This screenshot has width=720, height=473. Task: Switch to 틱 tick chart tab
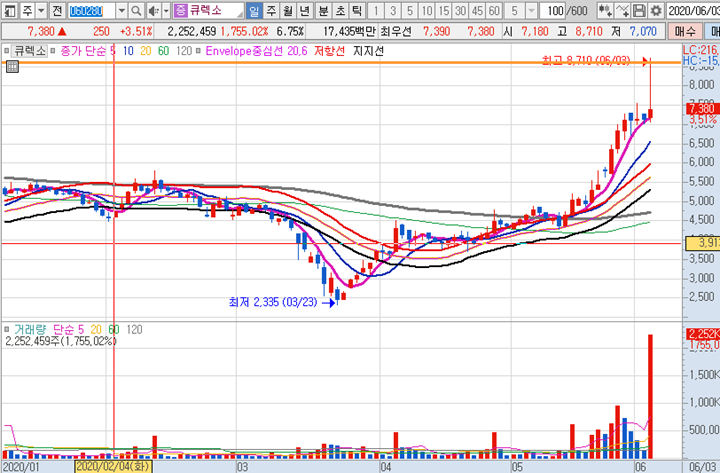357,10
